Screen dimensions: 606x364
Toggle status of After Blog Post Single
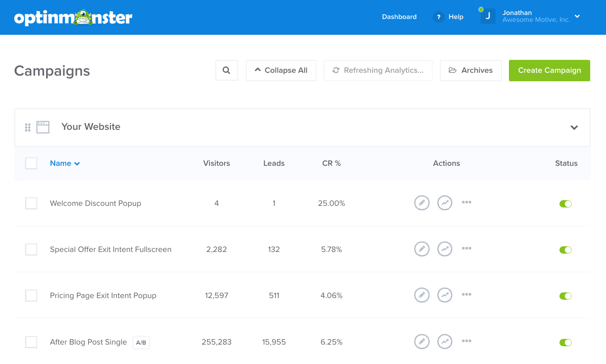click(x=566, y=343)
